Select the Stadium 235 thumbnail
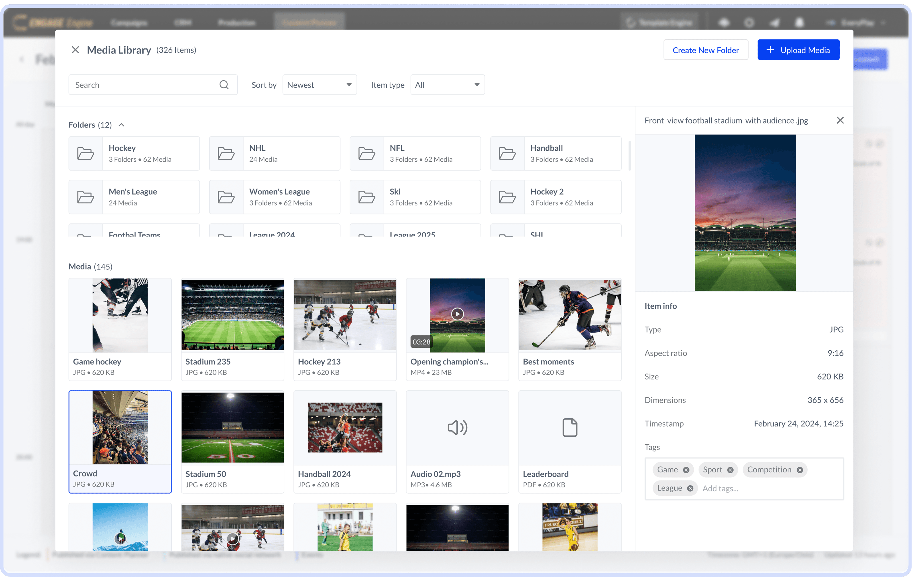The height and width of the screenshot is (588, 912). tap(233, 315)
